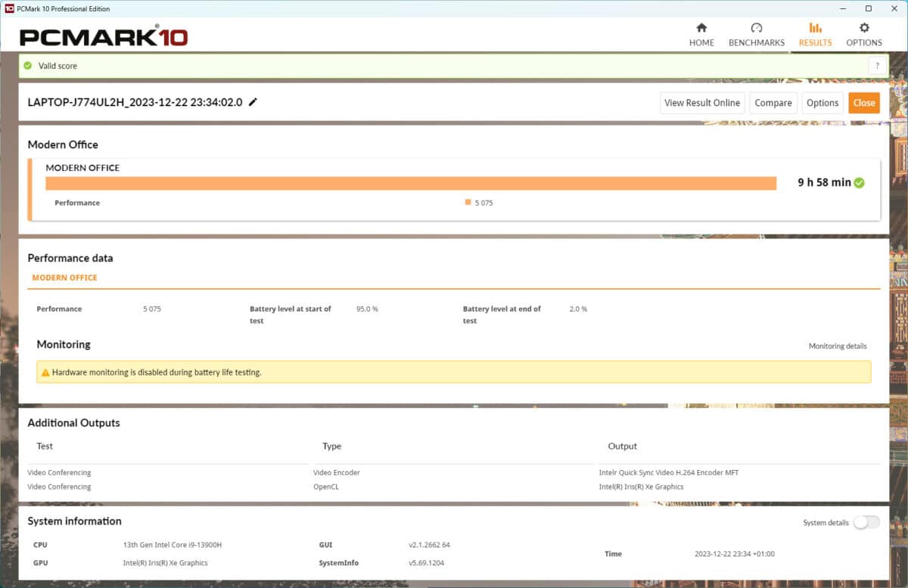Click the Modern Office battery life bar

tap(411, 183)
